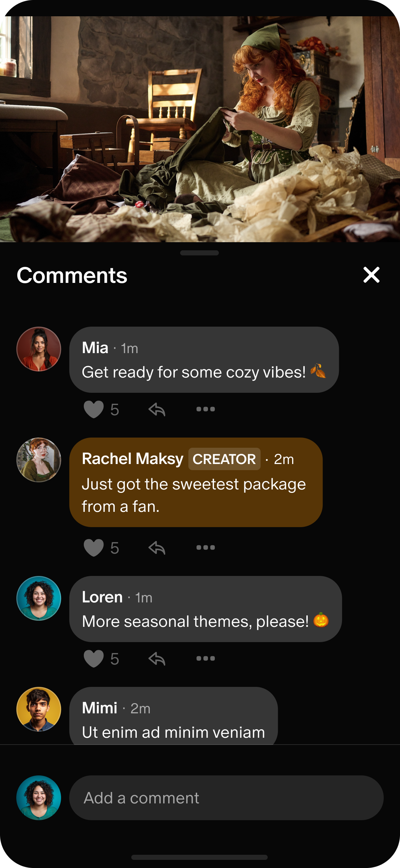Open more options for Mia's comment

click(x=205, y=409)
